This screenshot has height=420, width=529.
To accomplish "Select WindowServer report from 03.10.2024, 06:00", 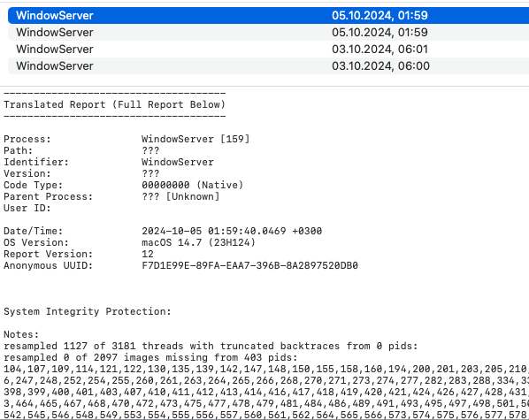I will (269, 66).
